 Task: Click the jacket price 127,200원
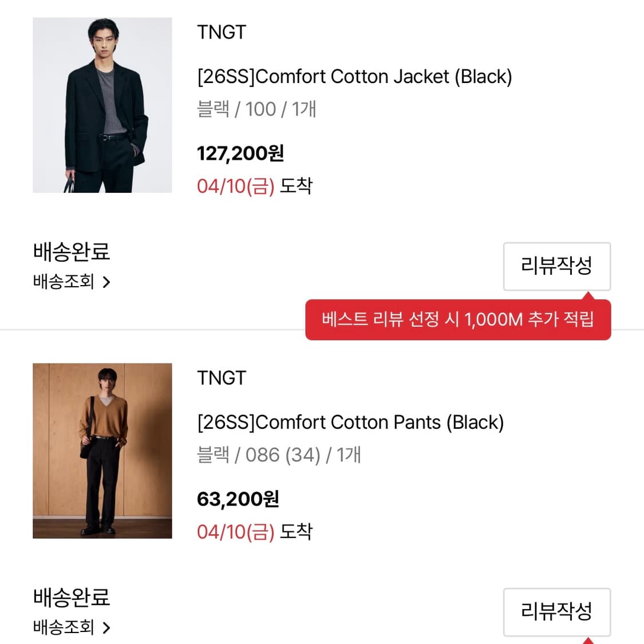pos(239,153)
